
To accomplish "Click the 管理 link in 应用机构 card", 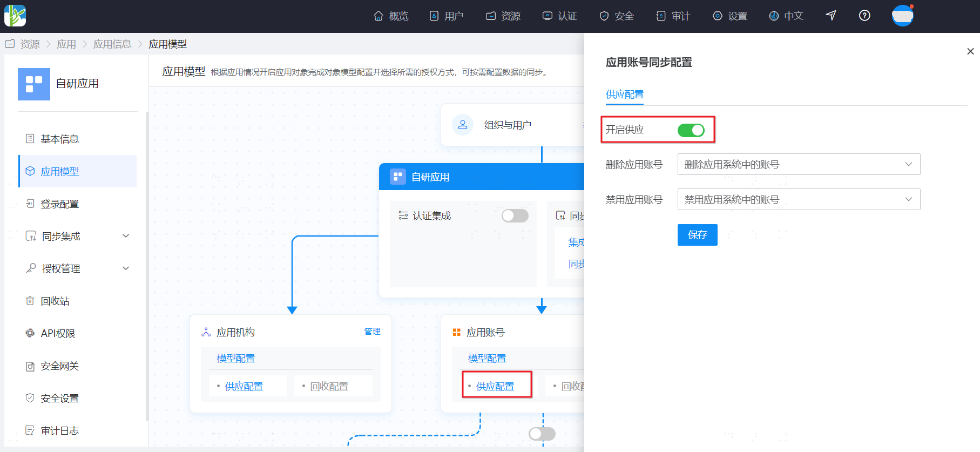I will point(372,332).
